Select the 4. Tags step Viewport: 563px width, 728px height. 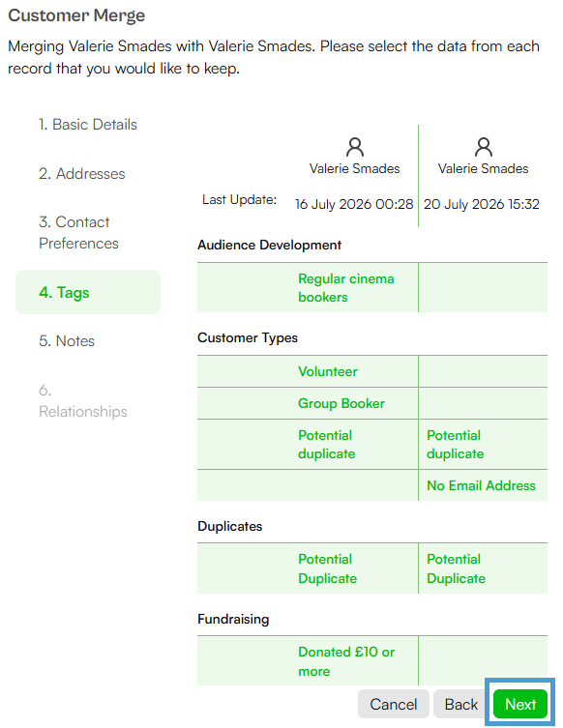tap(88, 292)
